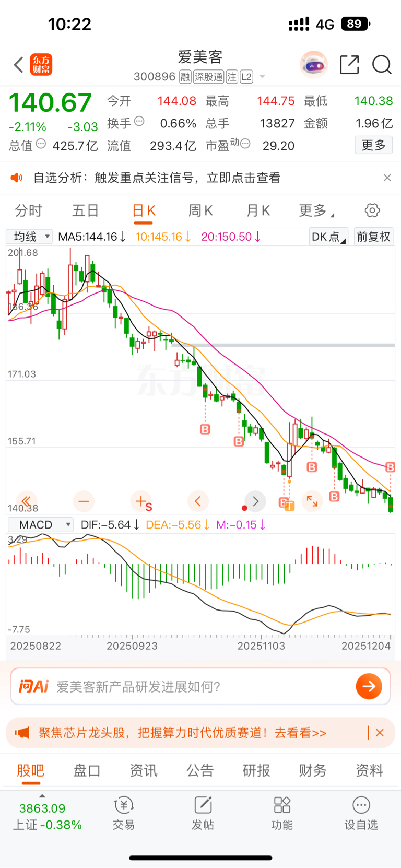401x868 pixels.
Task: Switch to the 财务 tab
Action: [x=313, y=770]
